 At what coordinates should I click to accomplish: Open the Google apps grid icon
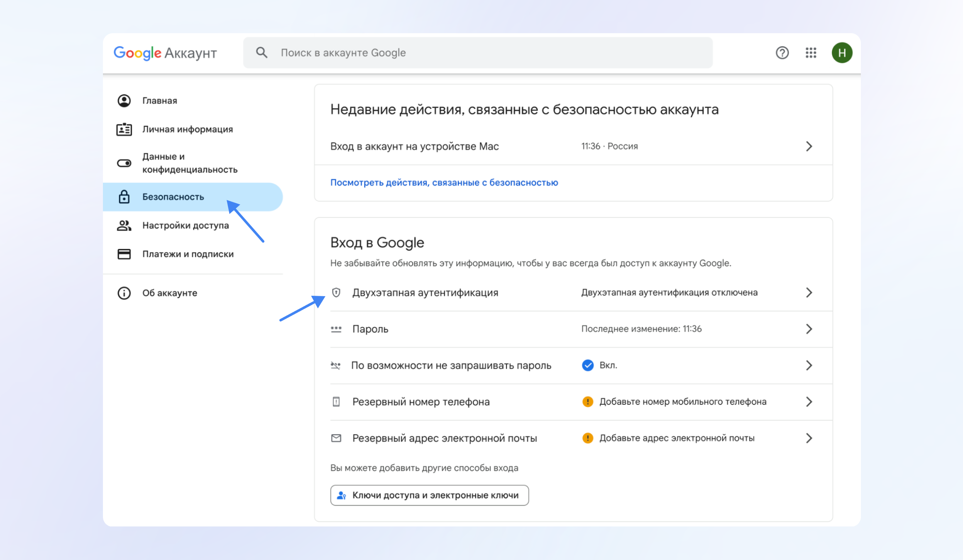(x=811, y=53)
